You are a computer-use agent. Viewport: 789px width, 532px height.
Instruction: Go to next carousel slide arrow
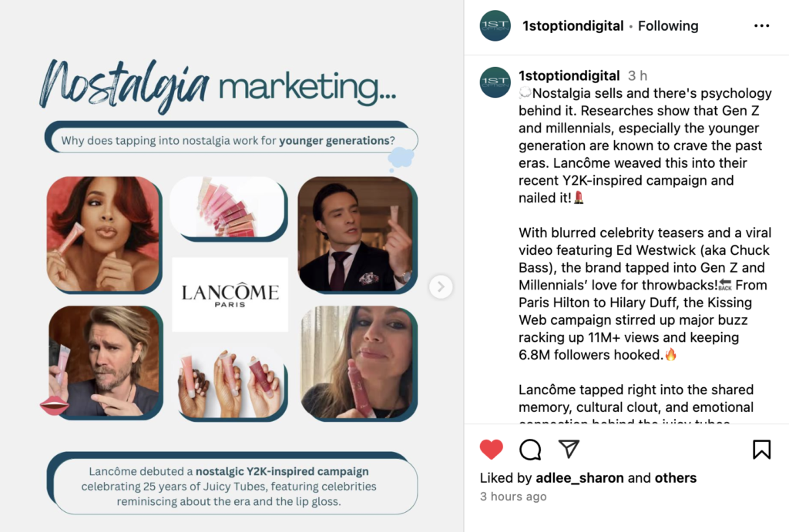[441, 286]
